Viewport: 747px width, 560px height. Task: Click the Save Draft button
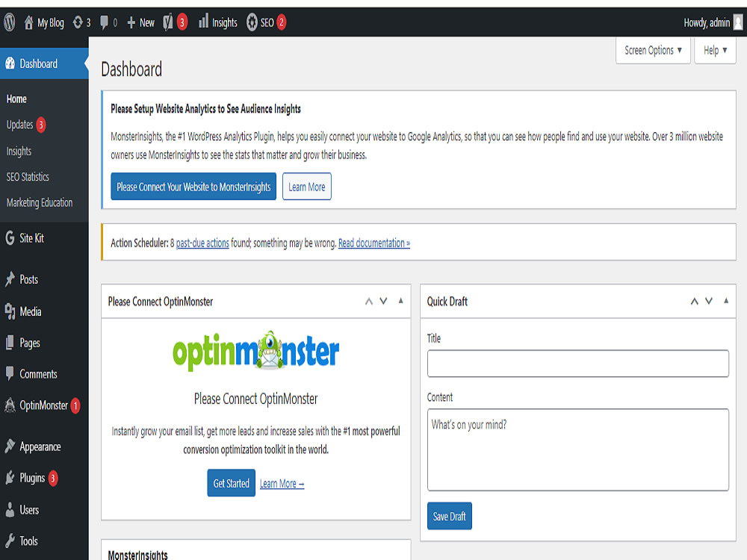tap(449, 516)
